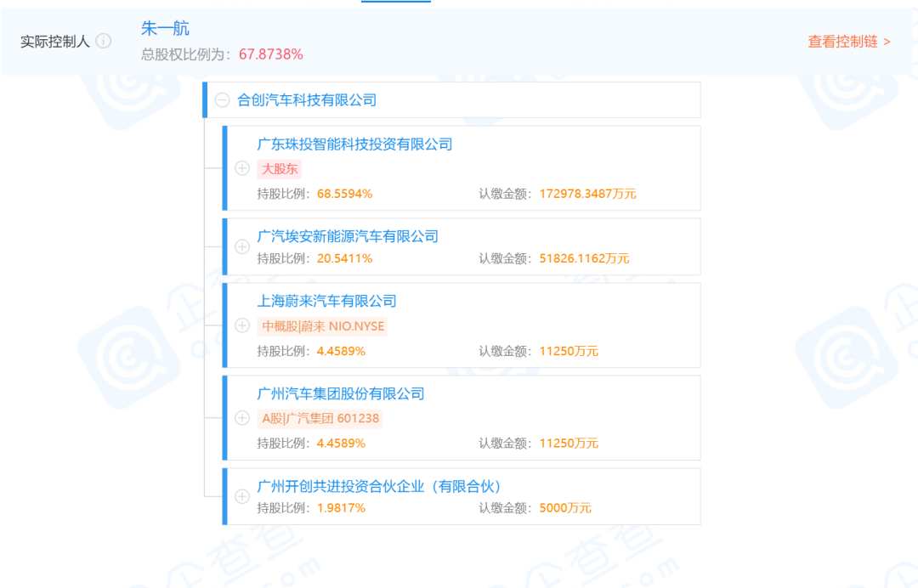Screen dimensions: 918x588
Task: Open 广汽埃安新能源汽车有限公司 company page
Action: 348,236
